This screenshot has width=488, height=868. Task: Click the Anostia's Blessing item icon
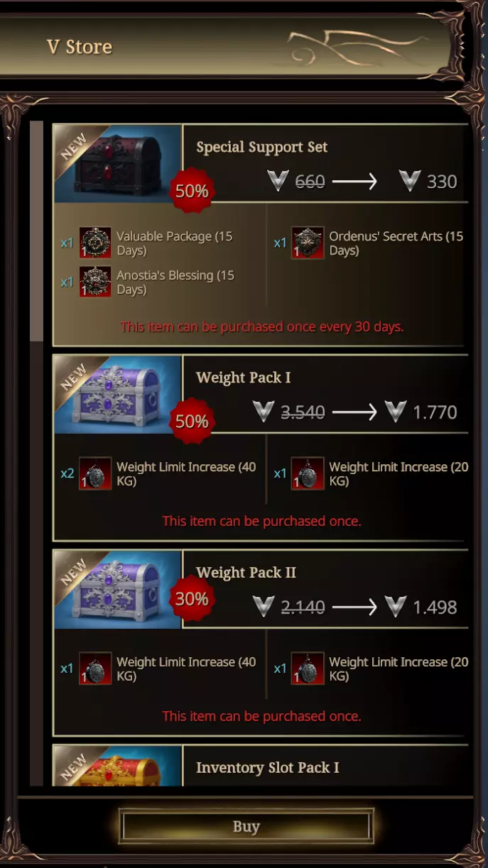click(95, 282)
